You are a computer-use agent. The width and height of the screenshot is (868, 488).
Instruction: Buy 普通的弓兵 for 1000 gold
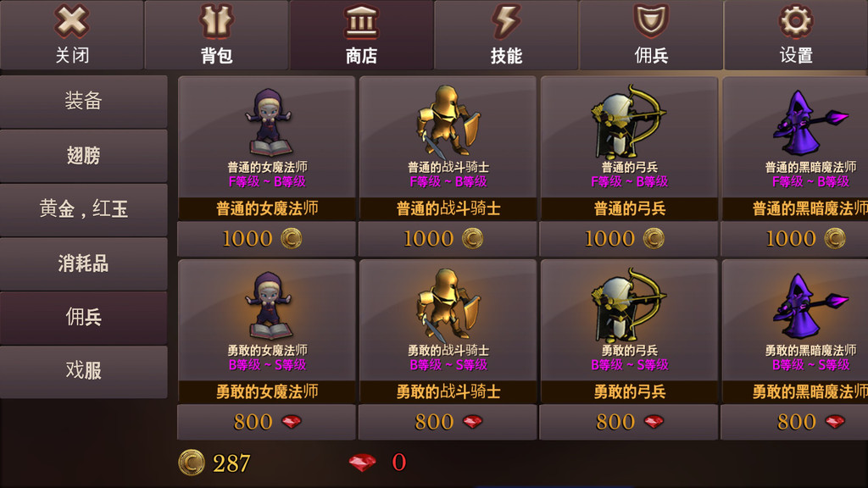(x=629, y=238)
